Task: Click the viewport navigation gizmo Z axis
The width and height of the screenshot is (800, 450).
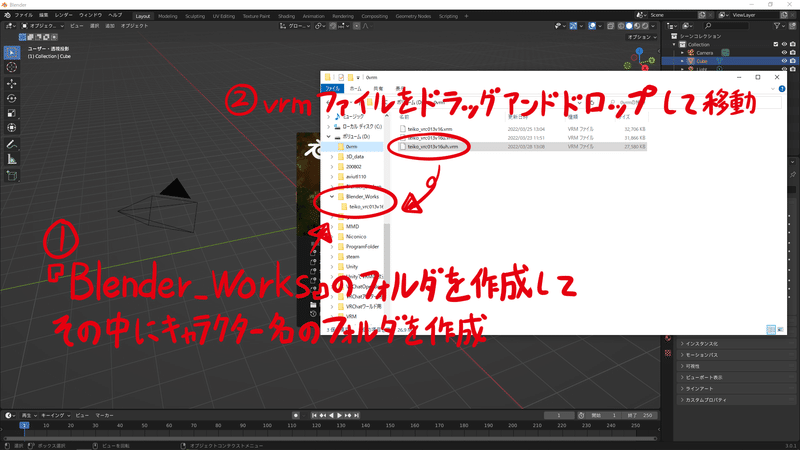Action: [x=639, y=51]
